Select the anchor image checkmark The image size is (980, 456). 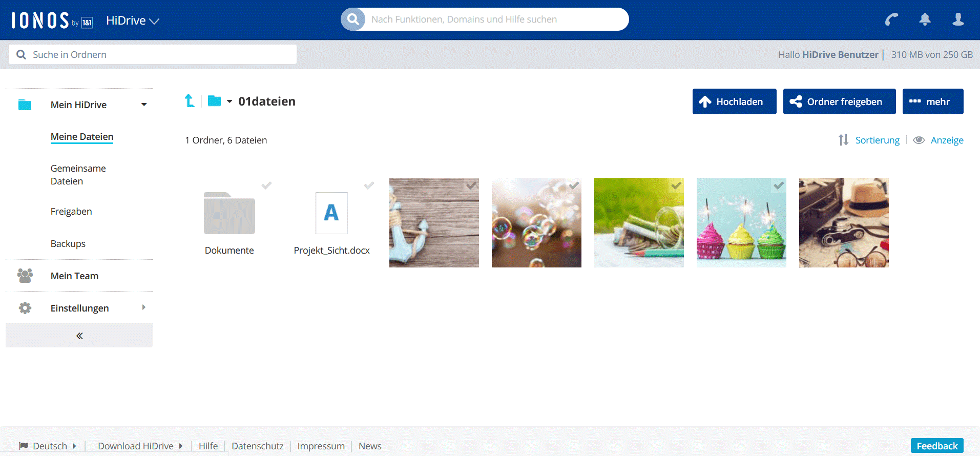471,185
